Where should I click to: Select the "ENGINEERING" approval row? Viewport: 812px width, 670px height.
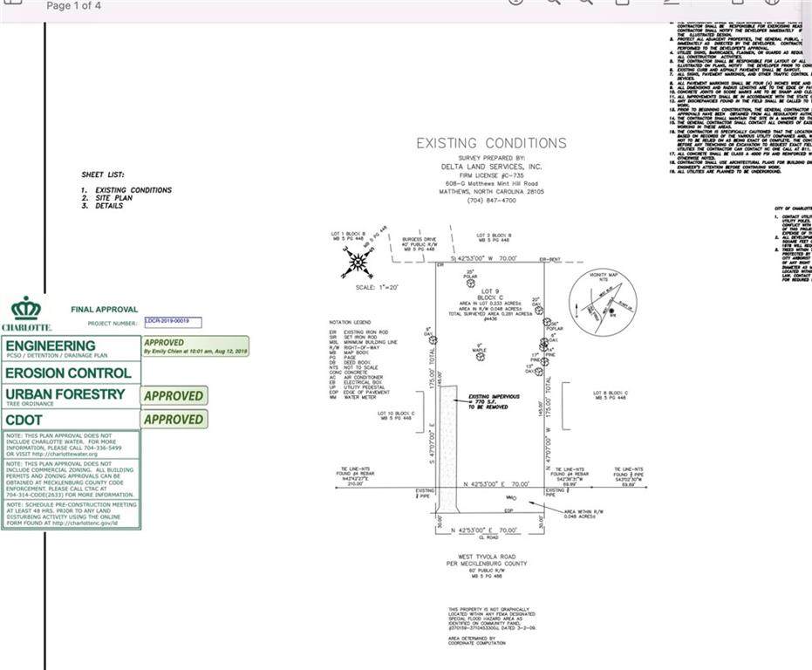[x=71, y=349]
